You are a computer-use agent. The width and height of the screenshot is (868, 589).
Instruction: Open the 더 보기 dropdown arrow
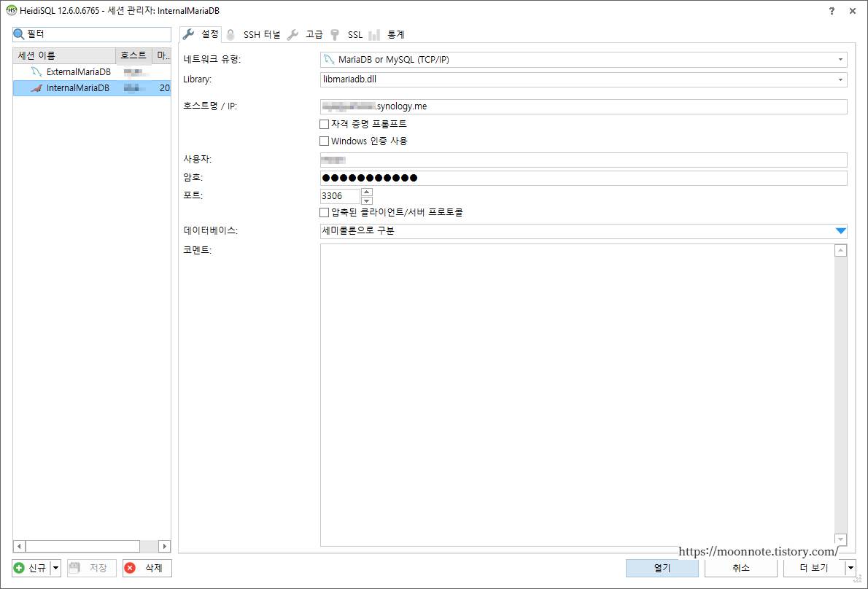[x=850, y=568]
